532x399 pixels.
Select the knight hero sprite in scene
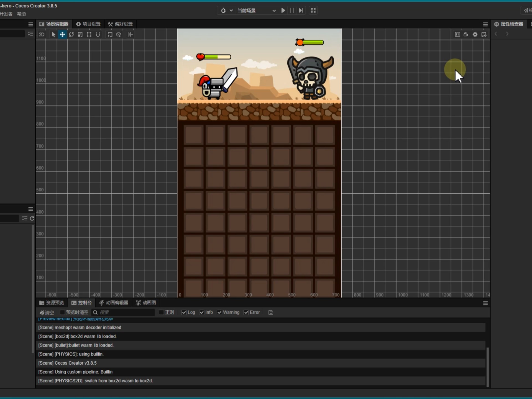[x=218, y=83]
